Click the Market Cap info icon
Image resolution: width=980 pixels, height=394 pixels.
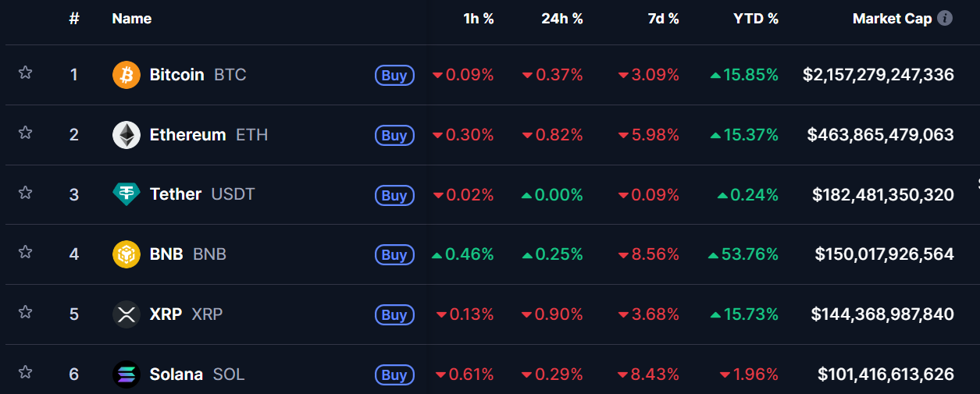(945, 18)
